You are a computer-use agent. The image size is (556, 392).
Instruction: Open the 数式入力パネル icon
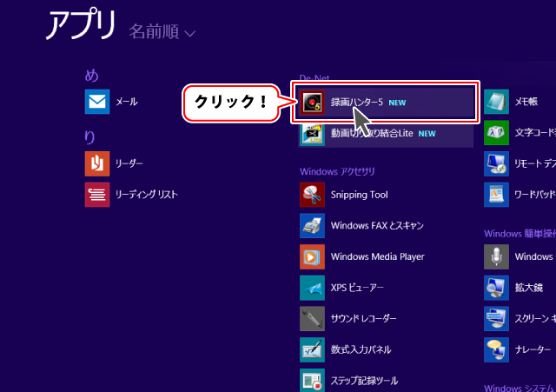(312, 349)
